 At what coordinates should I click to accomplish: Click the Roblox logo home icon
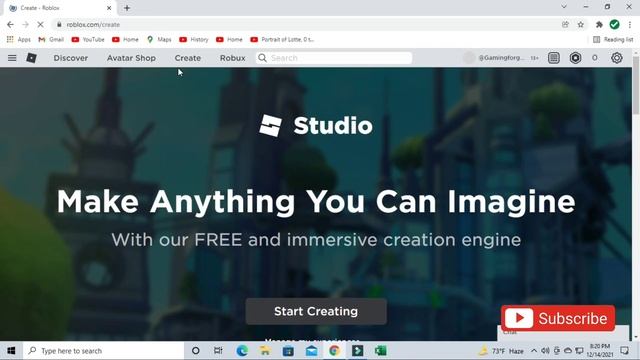pos(31,58)
